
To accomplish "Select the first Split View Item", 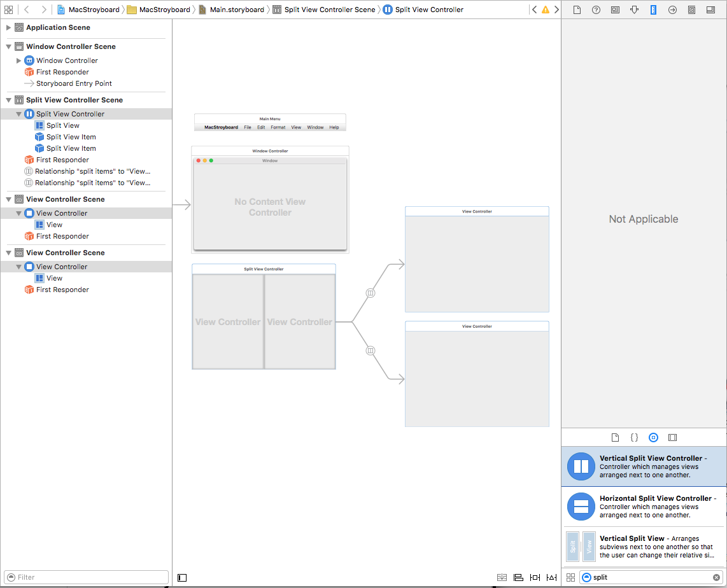I will pyautogui.click(x=71, y=137).
